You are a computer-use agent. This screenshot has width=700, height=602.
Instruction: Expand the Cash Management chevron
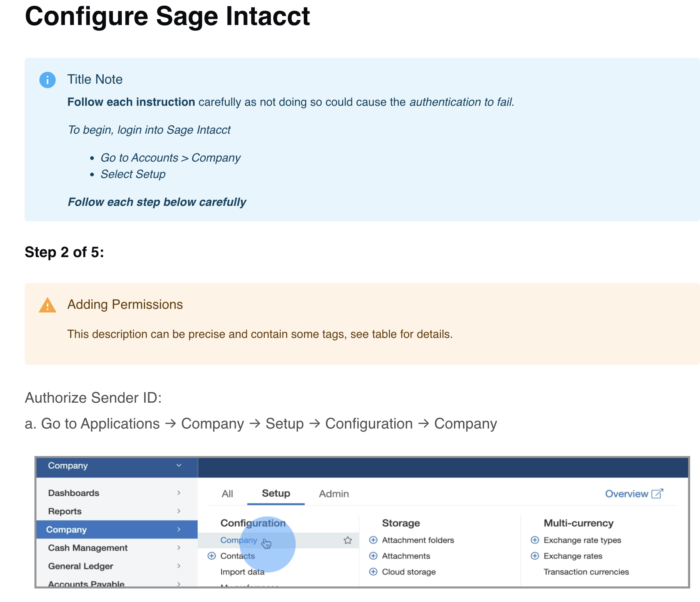tap(179, 547)
